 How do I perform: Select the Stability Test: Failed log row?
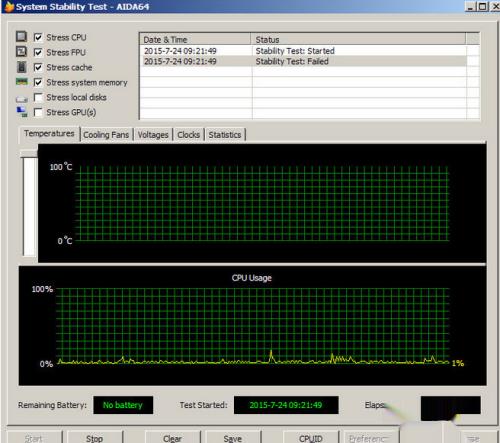(x=303, y=61)
